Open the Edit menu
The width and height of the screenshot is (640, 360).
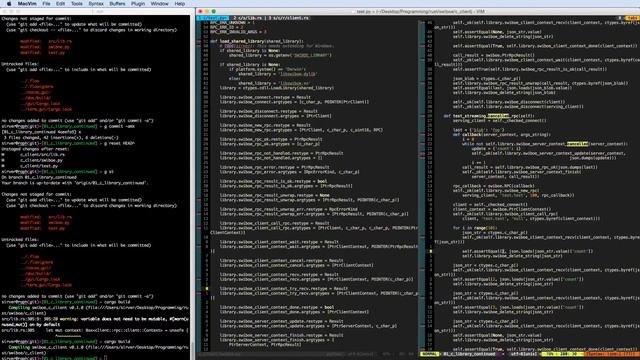(60, 4)
